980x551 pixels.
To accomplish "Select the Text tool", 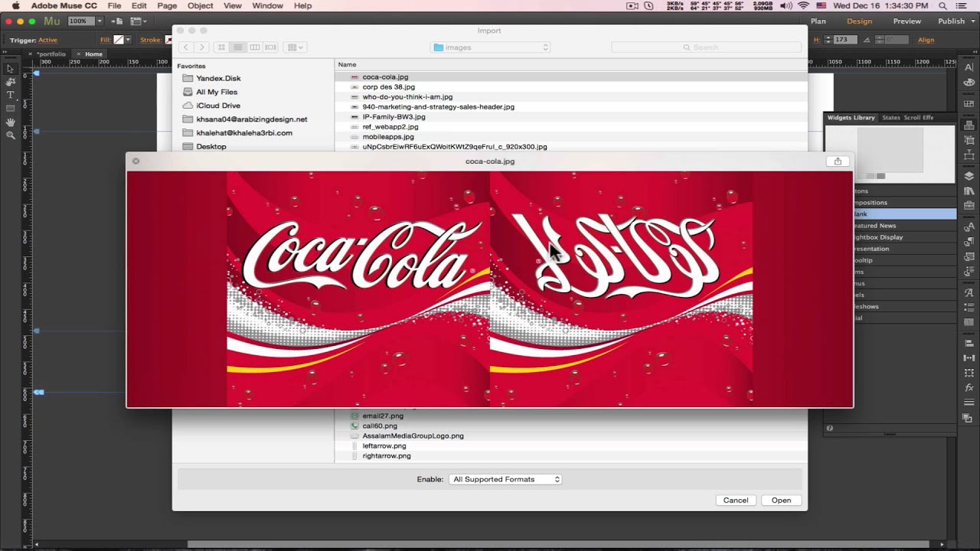I will point(10,95).
